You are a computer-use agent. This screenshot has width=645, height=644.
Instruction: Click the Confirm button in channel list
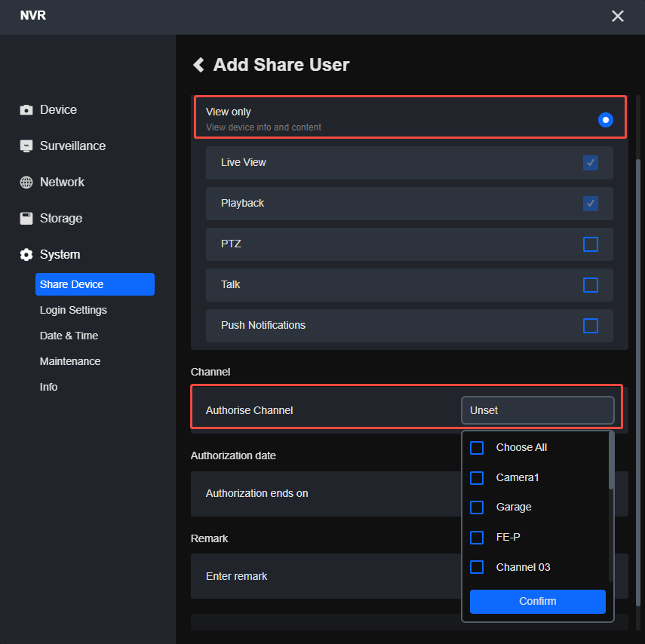[537, 601]
